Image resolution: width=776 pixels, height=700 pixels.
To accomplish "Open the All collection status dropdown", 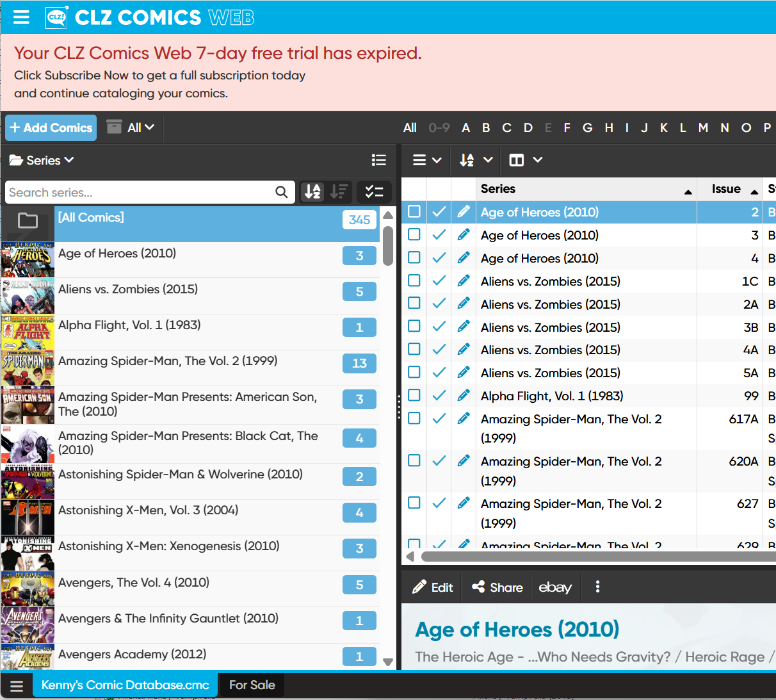I will click(131, 127).
